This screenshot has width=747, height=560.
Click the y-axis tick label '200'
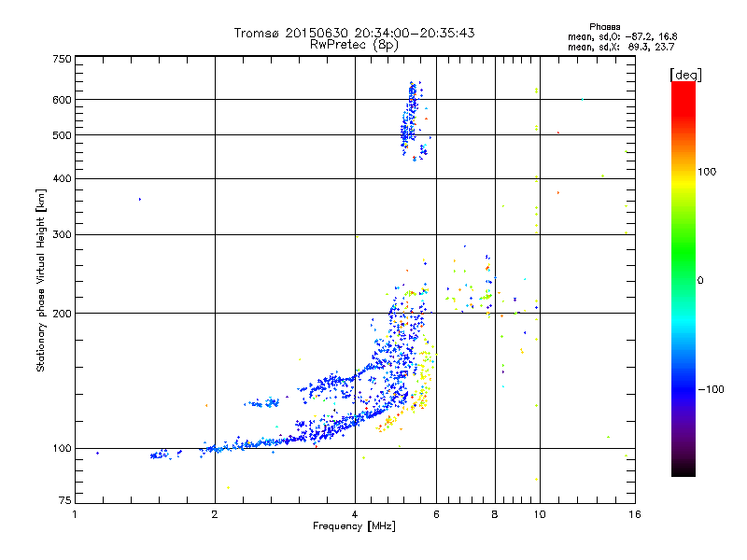(x=62, y=314)
